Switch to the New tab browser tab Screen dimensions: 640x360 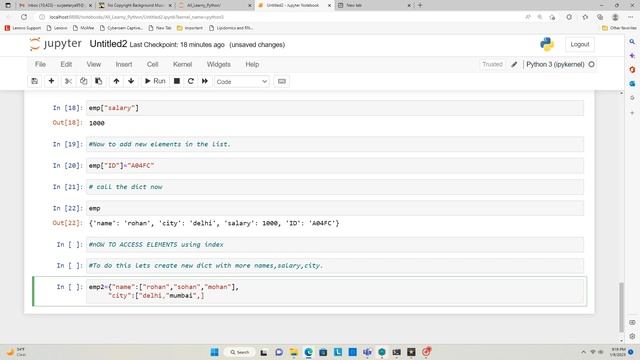click(373, 5)
